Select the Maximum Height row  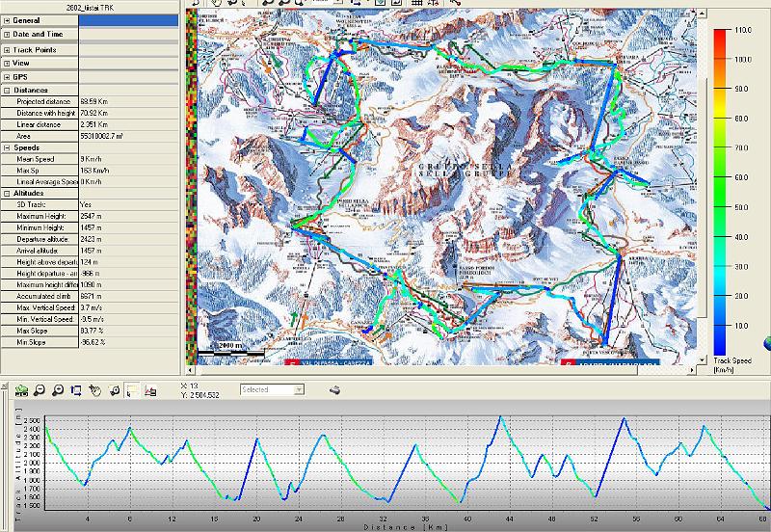click(90, 216)
